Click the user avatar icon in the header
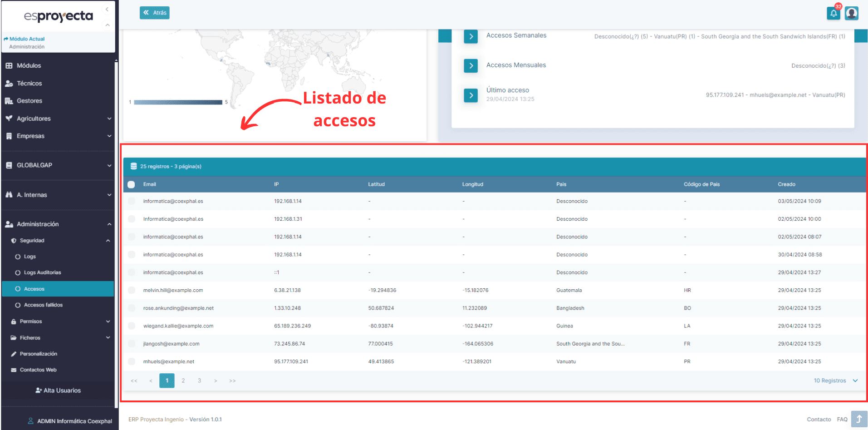868x430 pixels. pyautogui.click(x=852, y=13)
